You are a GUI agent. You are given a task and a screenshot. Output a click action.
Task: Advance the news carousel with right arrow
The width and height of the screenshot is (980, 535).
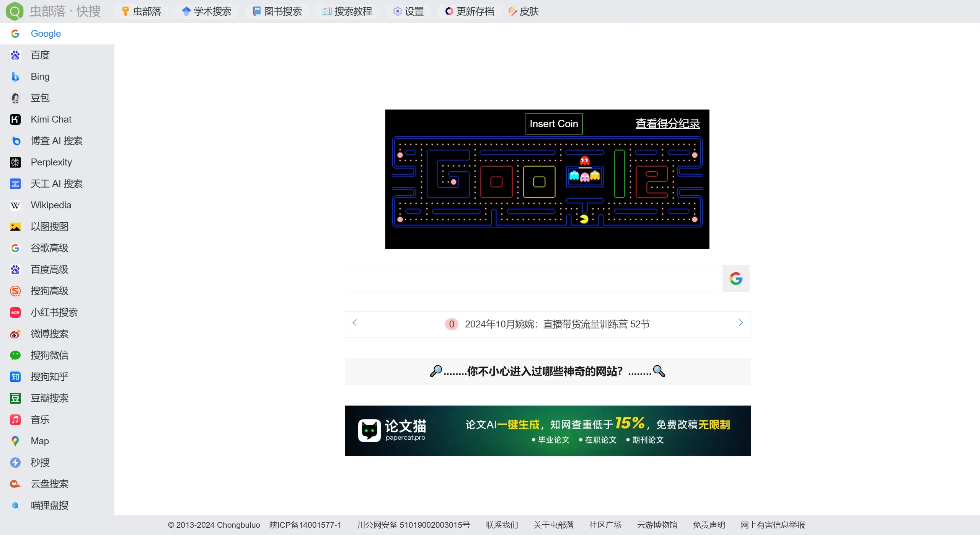click(x=740, y=323)
